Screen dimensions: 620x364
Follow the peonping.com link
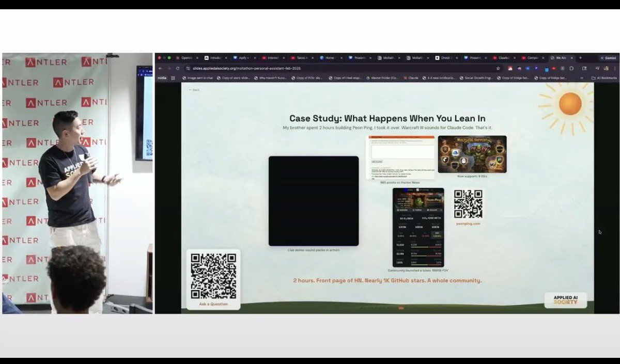click(468, 224)
